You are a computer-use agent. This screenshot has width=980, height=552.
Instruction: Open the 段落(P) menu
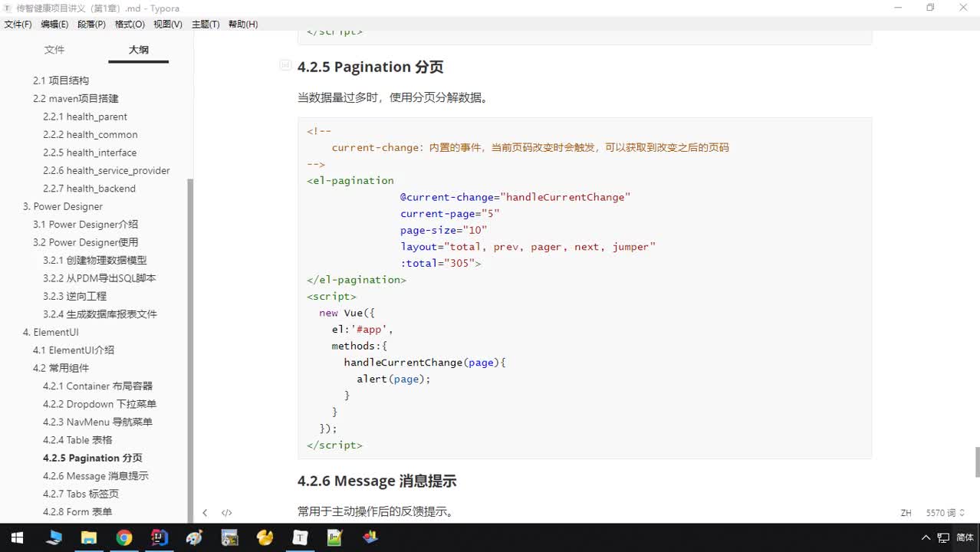pos(92,25)
